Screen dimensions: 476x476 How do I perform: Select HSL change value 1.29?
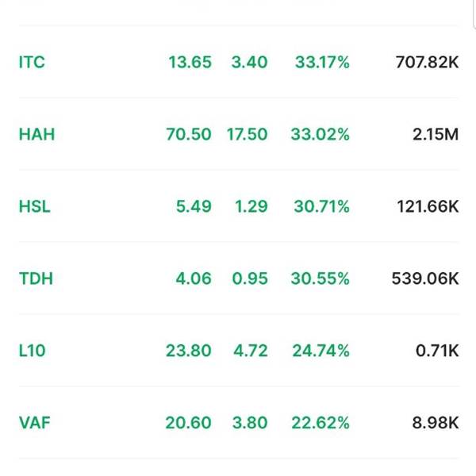[251, 206]
